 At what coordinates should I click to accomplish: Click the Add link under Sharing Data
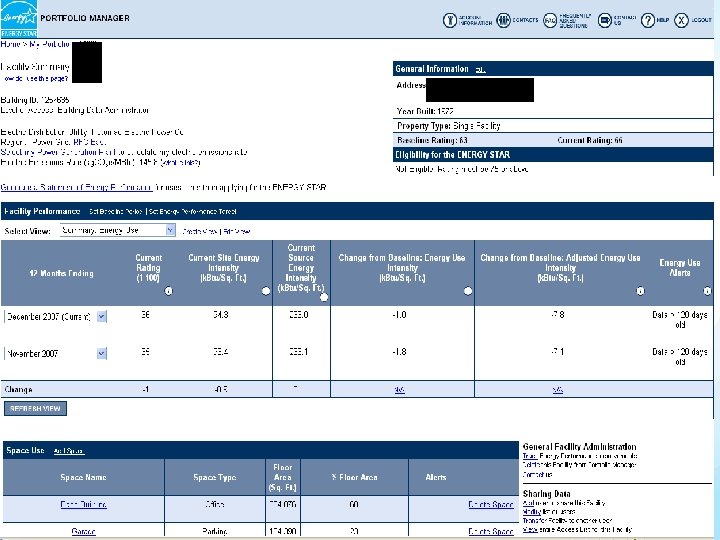point(528,503)
